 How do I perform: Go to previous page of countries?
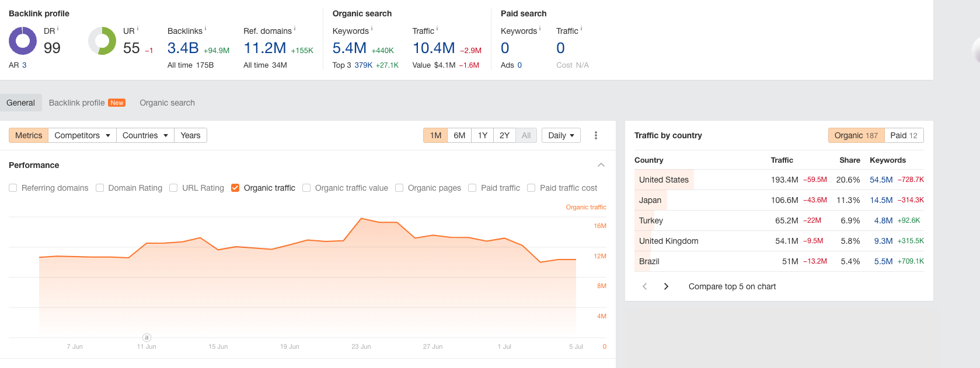(x=644, y=286)
